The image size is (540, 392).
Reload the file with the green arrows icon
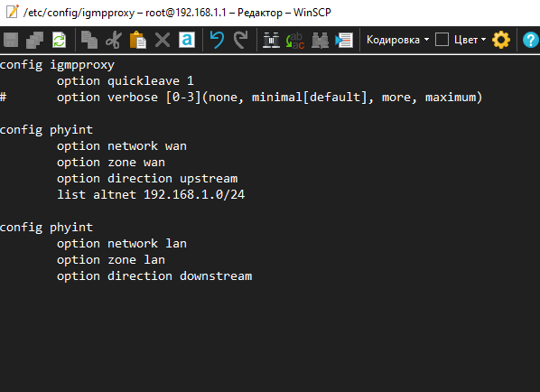pyautogui.click(x=60, y=40)
